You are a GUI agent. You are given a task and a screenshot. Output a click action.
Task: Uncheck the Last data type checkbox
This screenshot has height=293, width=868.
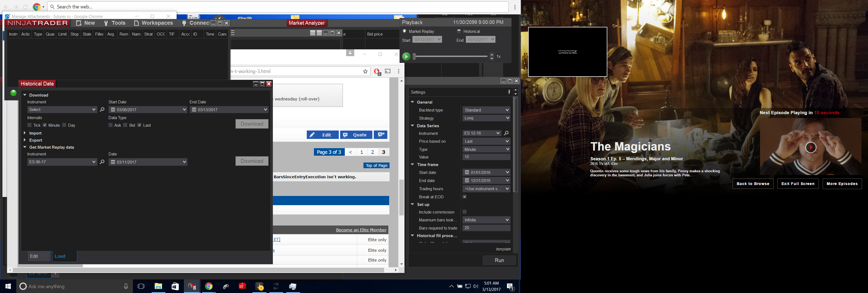(x=139, y=125)
